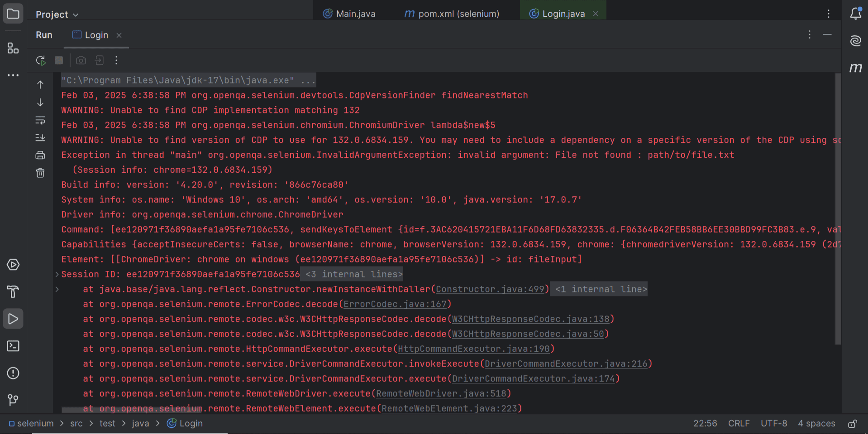
Task: Open the Services tool window
Action: [13, 265]
